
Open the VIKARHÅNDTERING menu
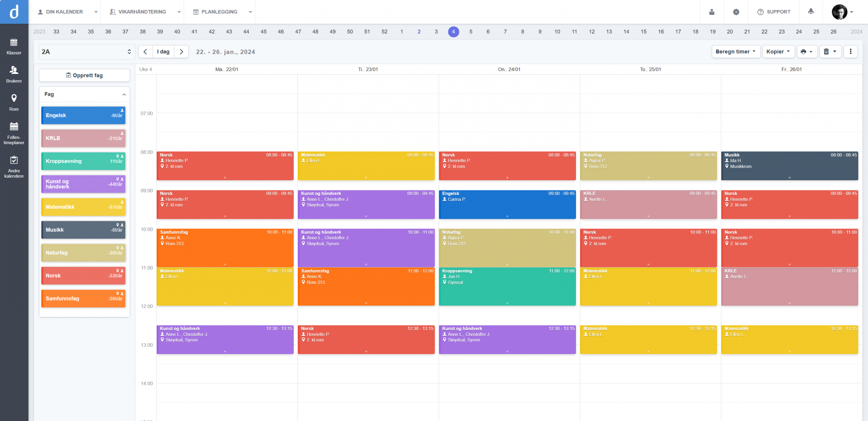click(142, 11)
